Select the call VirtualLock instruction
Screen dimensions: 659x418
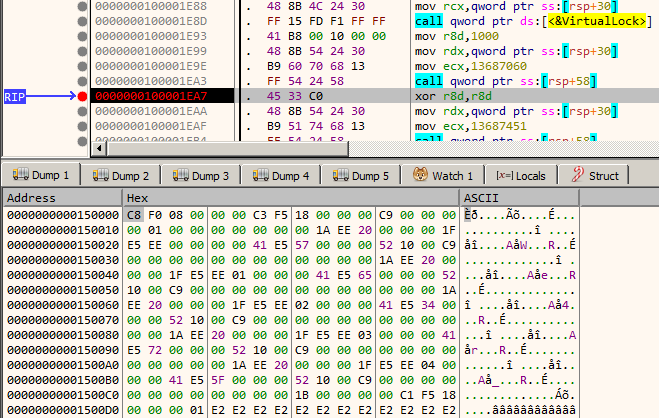[533, 21]
